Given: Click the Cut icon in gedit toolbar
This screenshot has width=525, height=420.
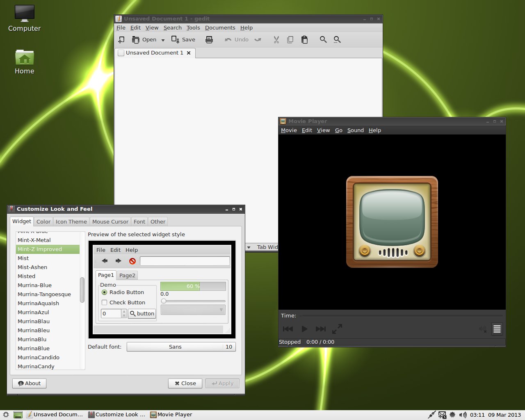Looking at the screenshot, I should click(x=276, y=39).
